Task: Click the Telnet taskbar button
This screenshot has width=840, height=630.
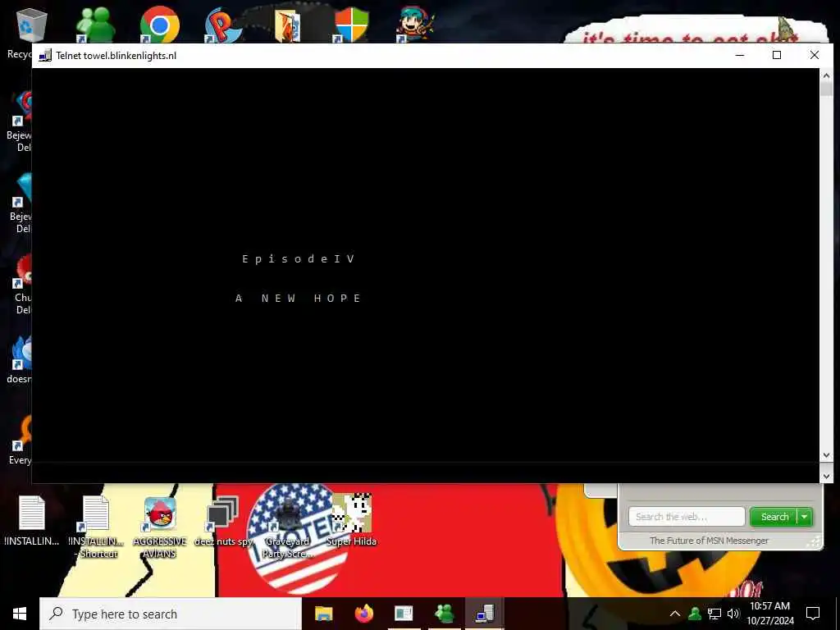Action: (x=485, y=614)
